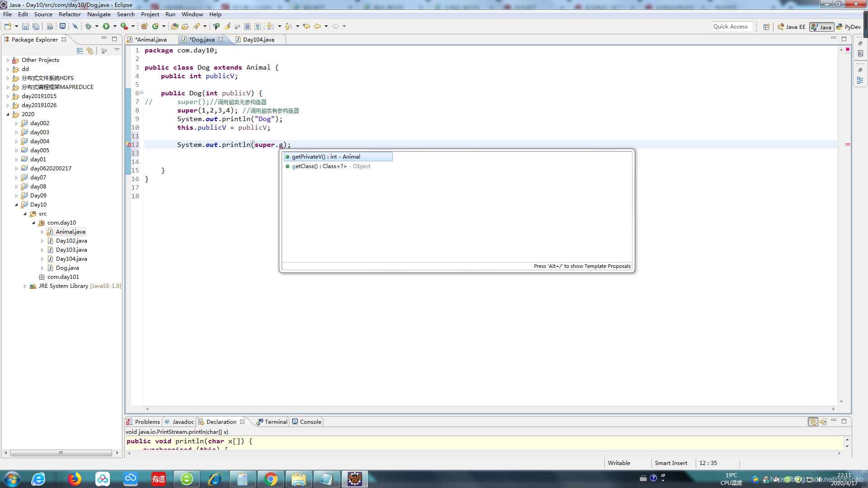This screenshot has width=868, height=488.
Task: Collapse the Day10 project node
Action: click(x=17, y=205)
